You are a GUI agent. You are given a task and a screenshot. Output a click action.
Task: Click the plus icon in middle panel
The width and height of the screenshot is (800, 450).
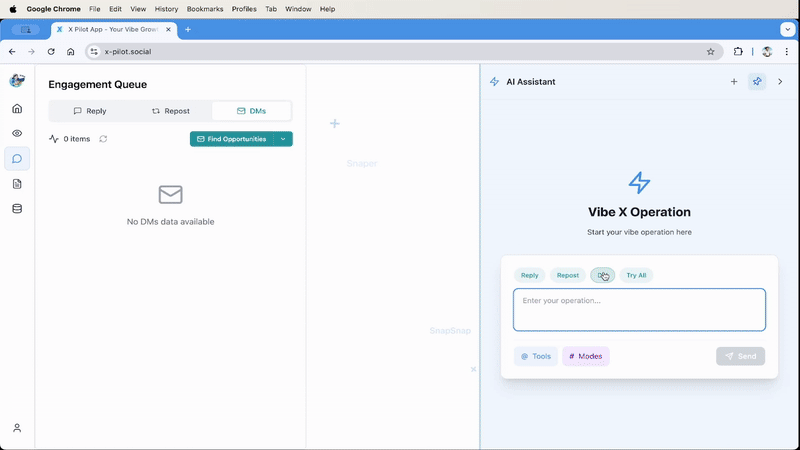335,123
